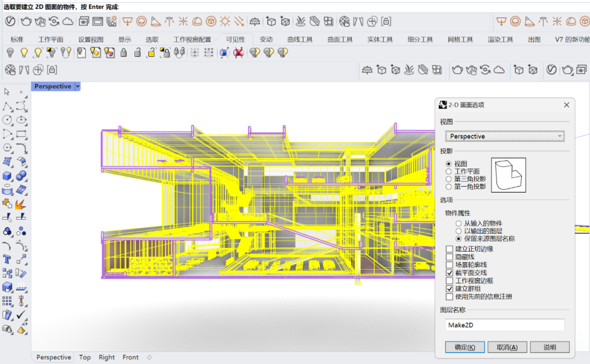Image resolution: width=590 pixels, height=364 pixels.
Task: Select the Polygon tool in left sidebar
Action: 8,148
